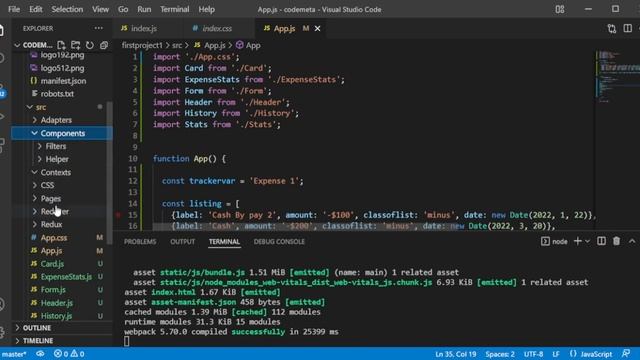The image size is (640, 360).
Task: Split the editor to the right
Action: click(x=628, y=28)
